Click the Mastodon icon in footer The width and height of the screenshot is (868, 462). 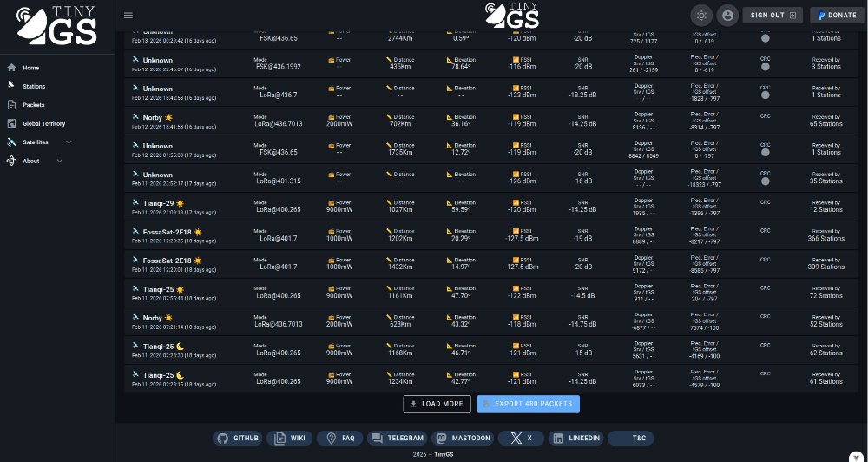(442, 439)
